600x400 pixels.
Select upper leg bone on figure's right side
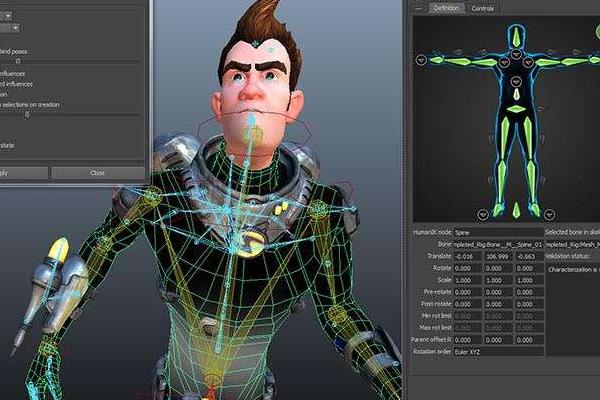528,136
